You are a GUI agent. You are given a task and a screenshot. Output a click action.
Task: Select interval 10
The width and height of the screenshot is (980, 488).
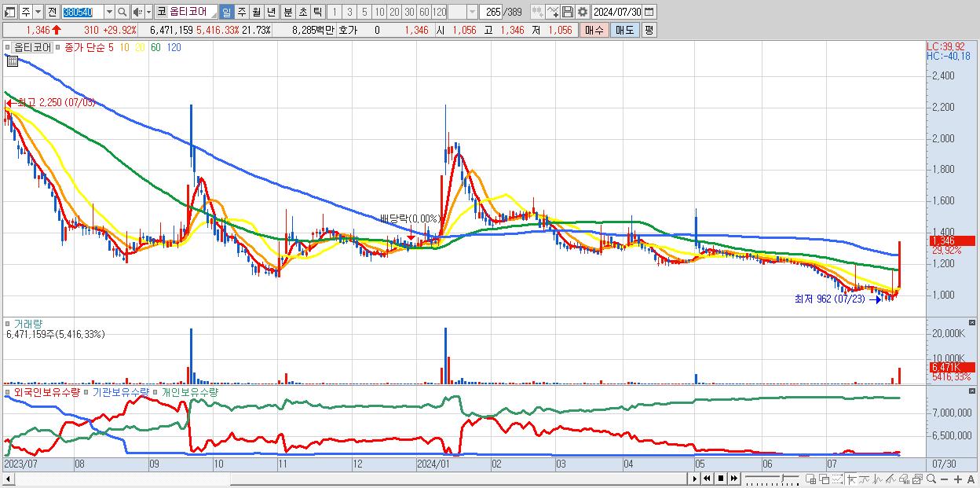379,13
